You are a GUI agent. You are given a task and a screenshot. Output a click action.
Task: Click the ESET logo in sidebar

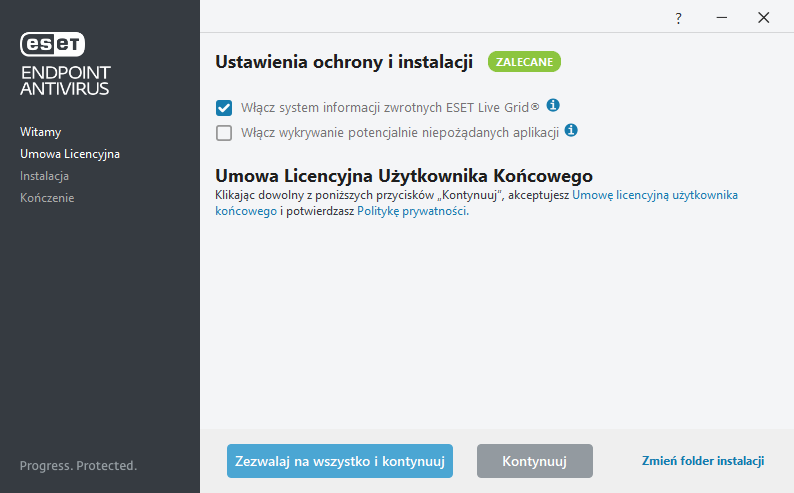point(52,44)
